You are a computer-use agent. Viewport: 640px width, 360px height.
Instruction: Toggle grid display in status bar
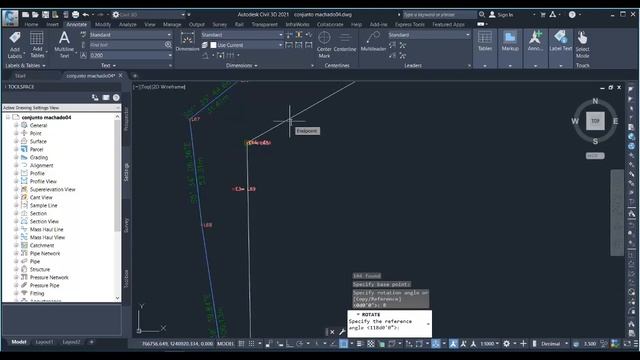pyautogui.click(x=242, y=344)
